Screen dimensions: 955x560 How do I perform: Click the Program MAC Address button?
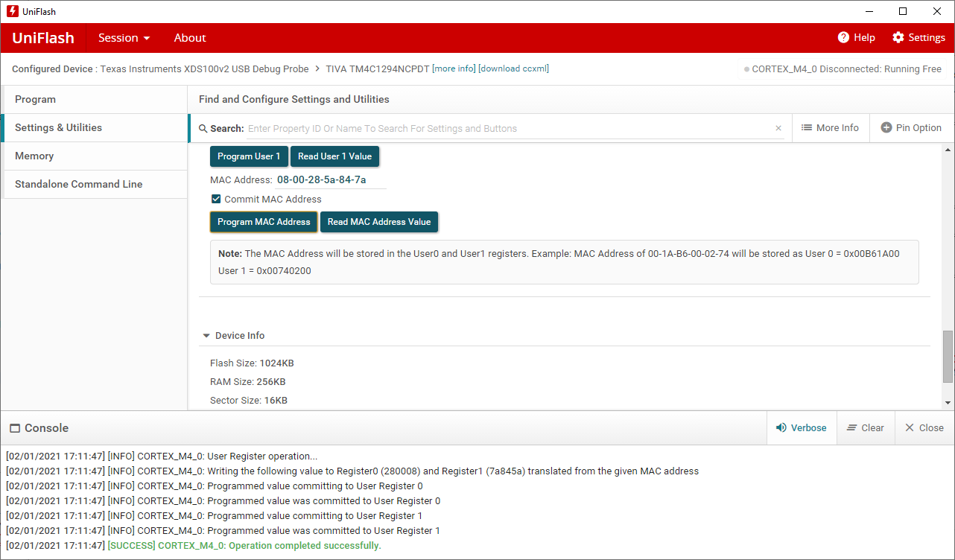264,222
